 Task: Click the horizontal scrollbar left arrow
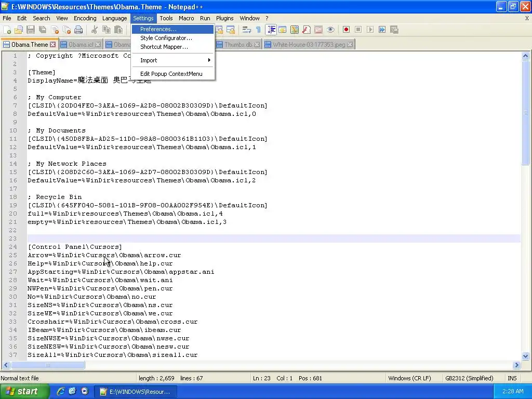[6, 365]
